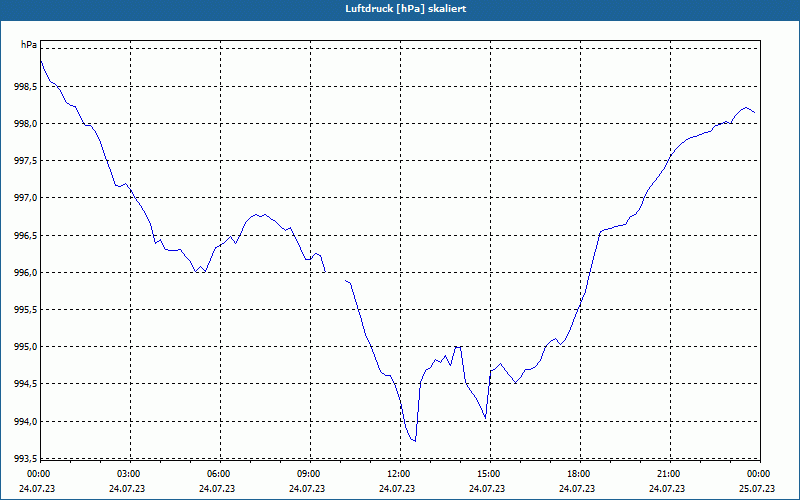Select the 997,5 y-axis value

[25, 161]
